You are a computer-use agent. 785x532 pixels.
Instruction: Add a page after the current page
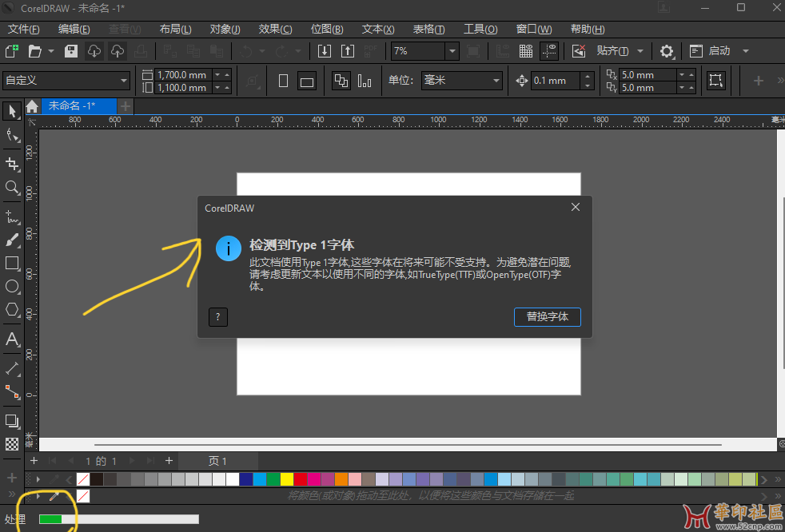[169, 461]
